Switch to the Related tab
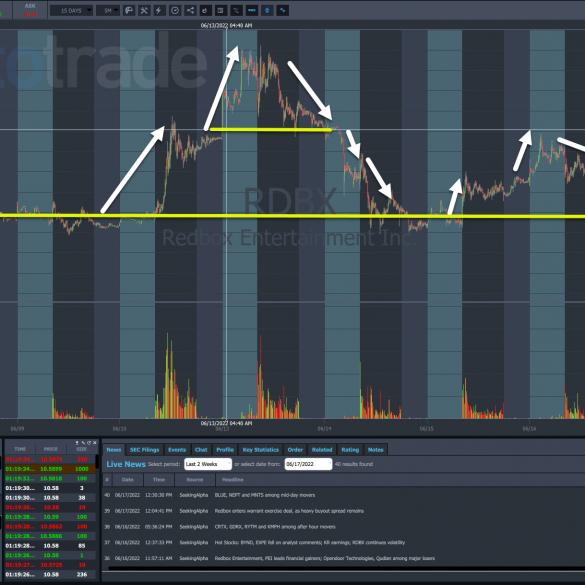The image size is (585, 585). click(x=322, y=450)
